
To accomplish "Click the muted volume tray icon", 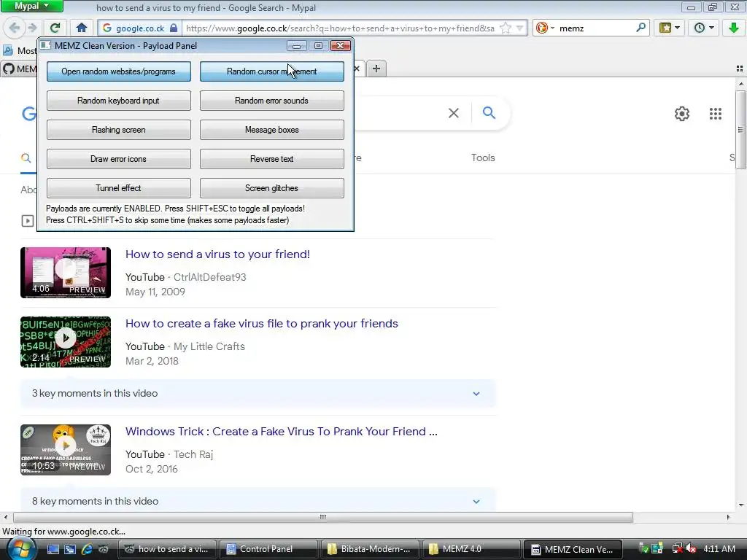I will pyautogui.click(x=692, y=549).
